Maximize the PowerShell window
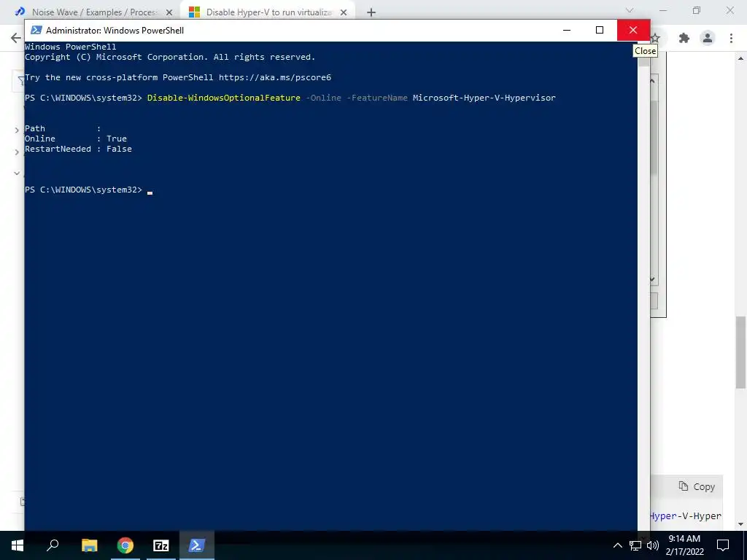Screen dimensions: 747x560 (600, 30)
